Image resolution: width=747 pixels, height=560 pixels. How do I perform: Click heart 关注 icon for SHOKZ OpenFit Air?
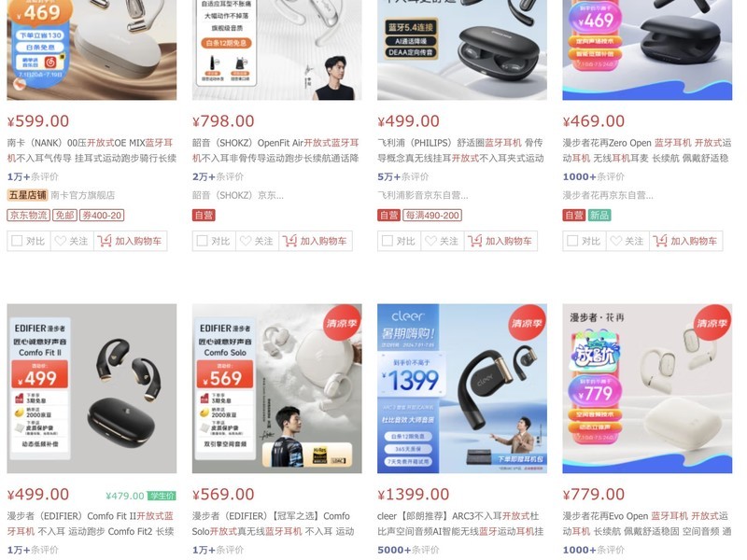point(246,241)
